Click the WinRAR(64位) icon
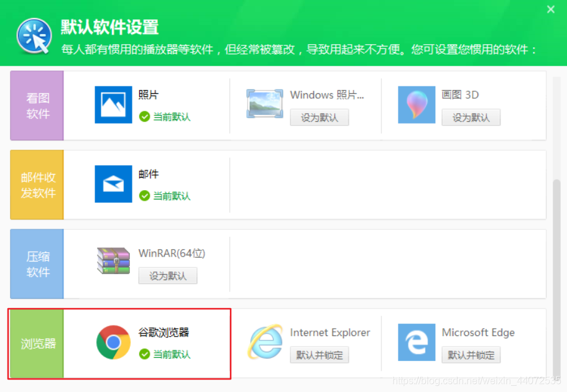This screenshot has height=392, width=567. [113, 261]
